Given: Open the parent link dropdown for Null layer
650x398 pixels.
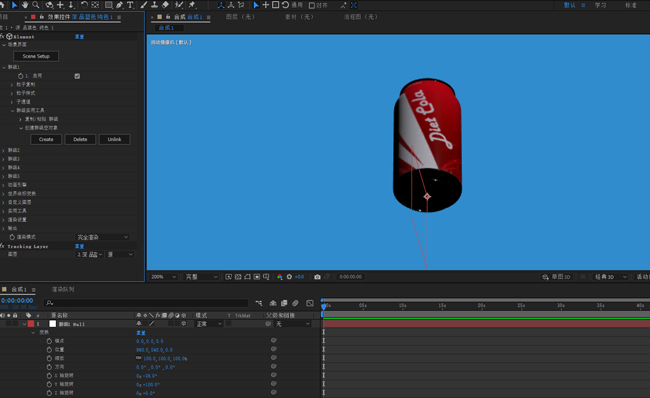Looking at the screenshot, I should tap(293, 324).
